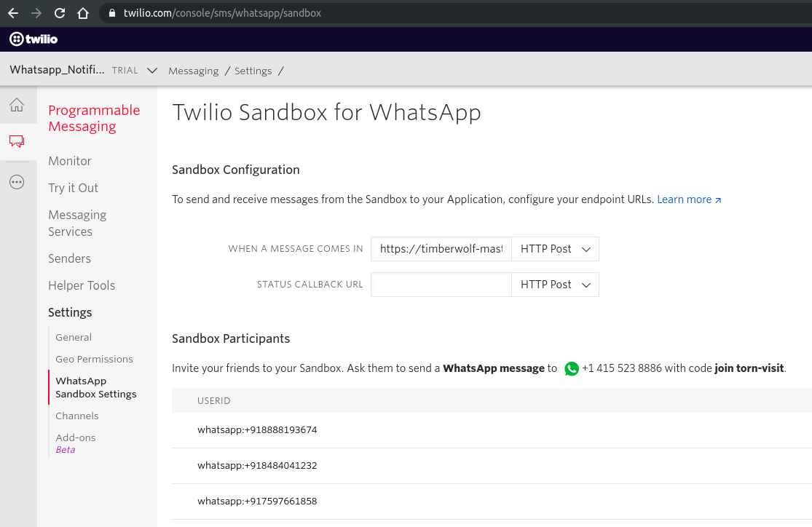Select the Programmable Messaging chat bubble icon
The image size is (812, 527).
17,140
